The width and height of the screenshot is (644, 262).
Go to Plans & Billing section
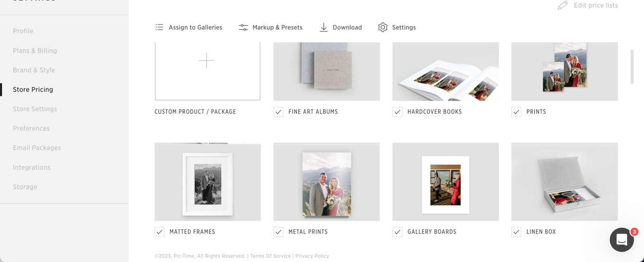click(35, 51)
